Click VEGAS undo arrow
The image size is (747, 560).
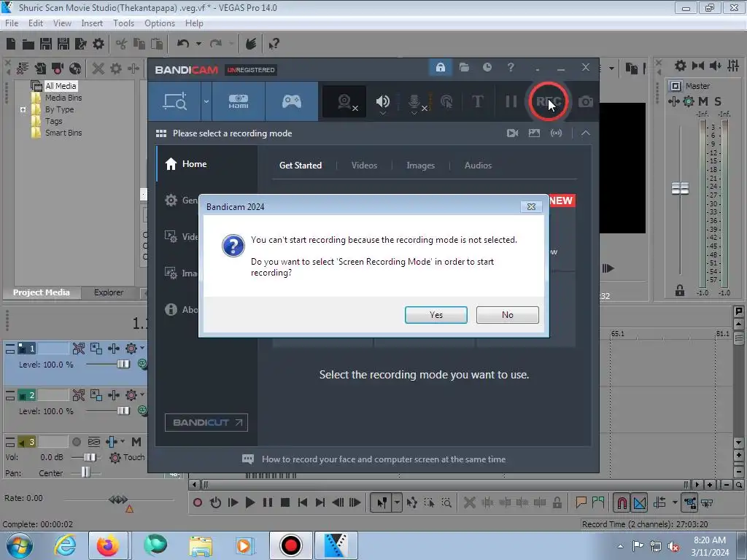pos(183,44)
